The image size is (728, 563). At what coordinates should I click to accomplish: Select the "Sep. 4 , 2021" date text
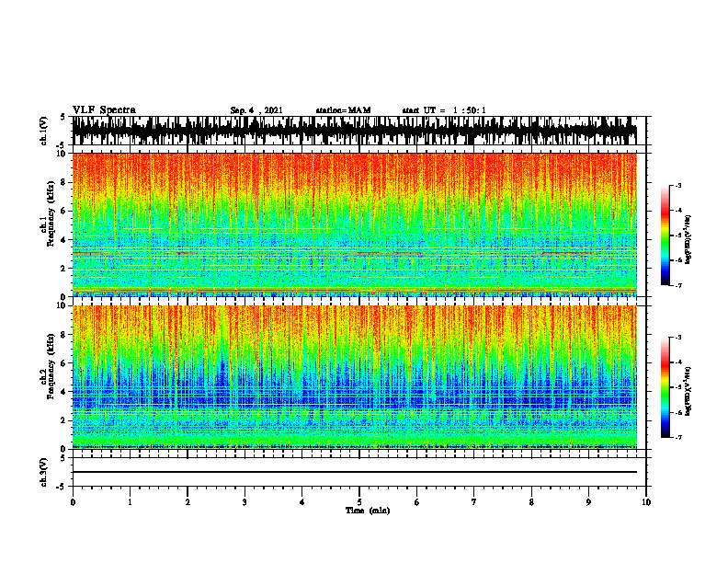pos(256,110)
